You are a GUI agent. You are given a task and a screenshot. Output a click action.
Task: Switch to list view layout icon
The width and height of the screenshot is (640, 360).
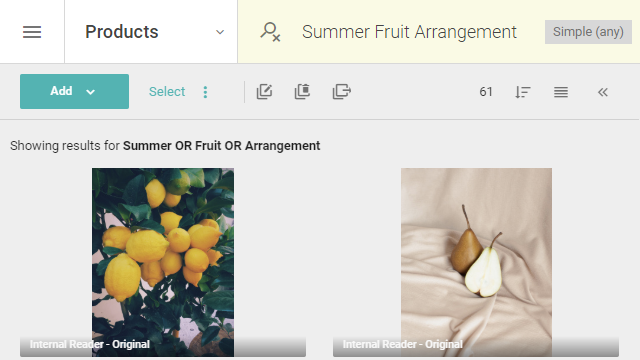click(561, 92)
